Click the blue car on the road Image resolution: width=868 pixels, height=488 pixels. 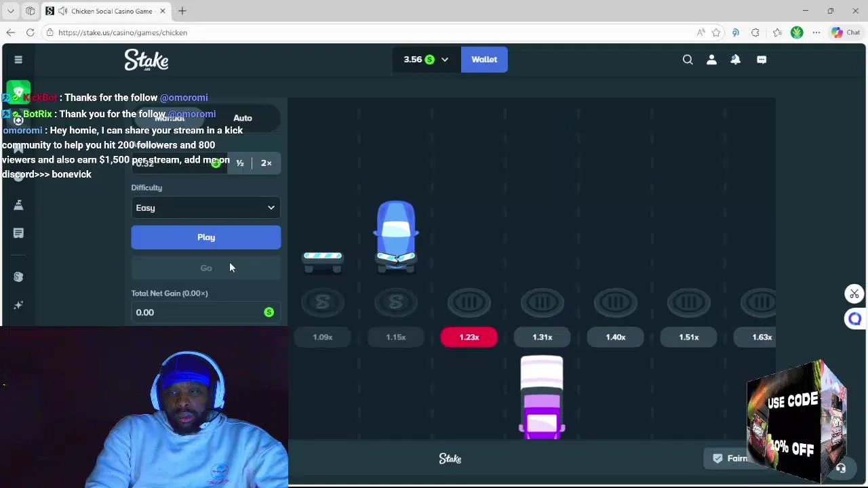click(x=396, y=235)
